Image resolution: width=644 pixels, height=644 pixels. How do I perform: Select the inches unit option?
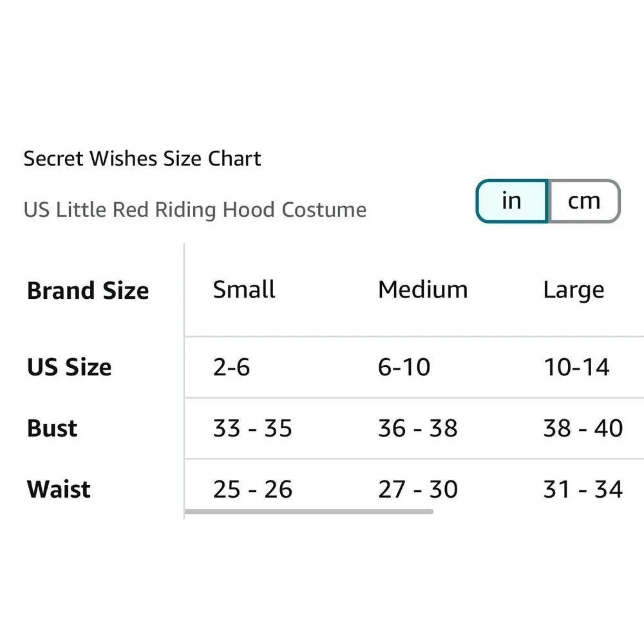point(511,201)
